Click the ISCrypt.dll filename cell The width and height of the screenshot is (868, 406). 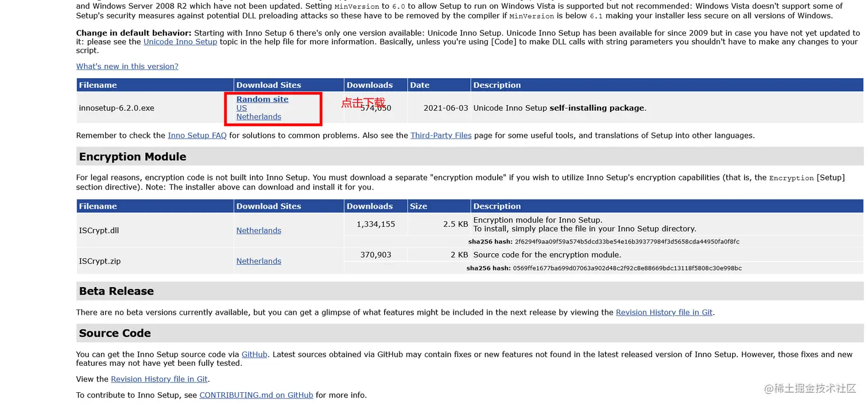point(155,230)
